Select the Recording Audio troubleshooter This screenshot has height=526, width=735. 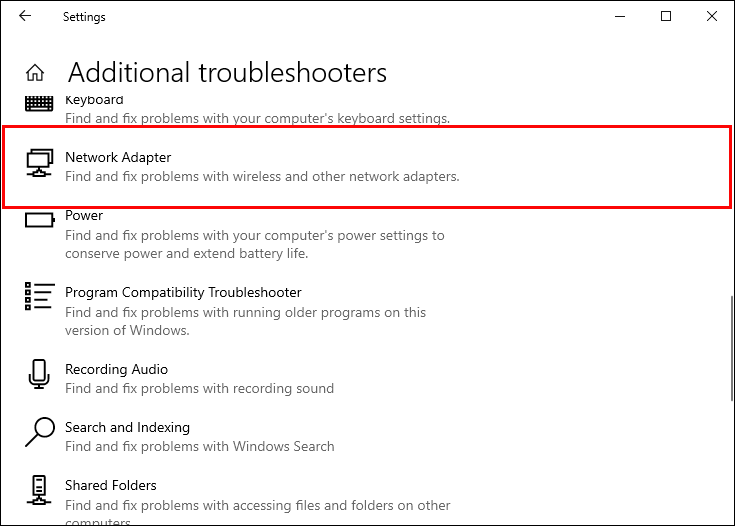coord(116,370)
